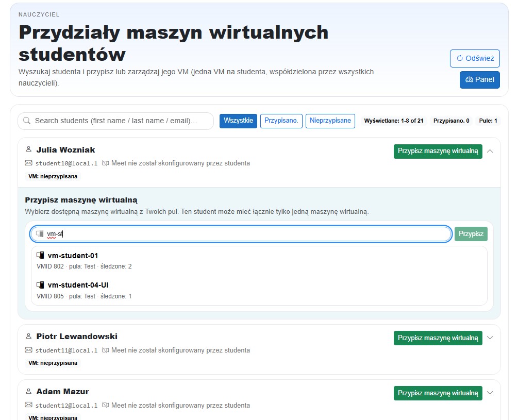Image resolution: width=518 pixels, height=420 pixels.
Task: Click the Search students input field
Action: 115,121
